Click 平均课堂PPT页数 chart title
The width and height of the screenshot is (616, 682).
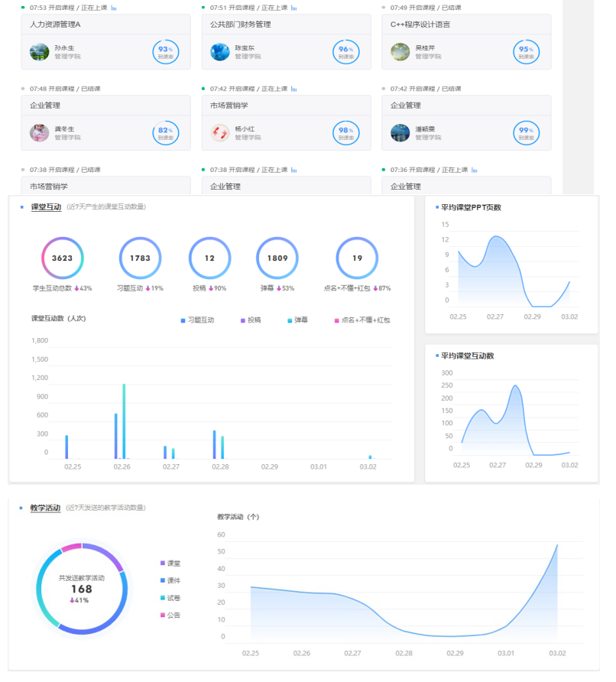[x=472, y=207]
